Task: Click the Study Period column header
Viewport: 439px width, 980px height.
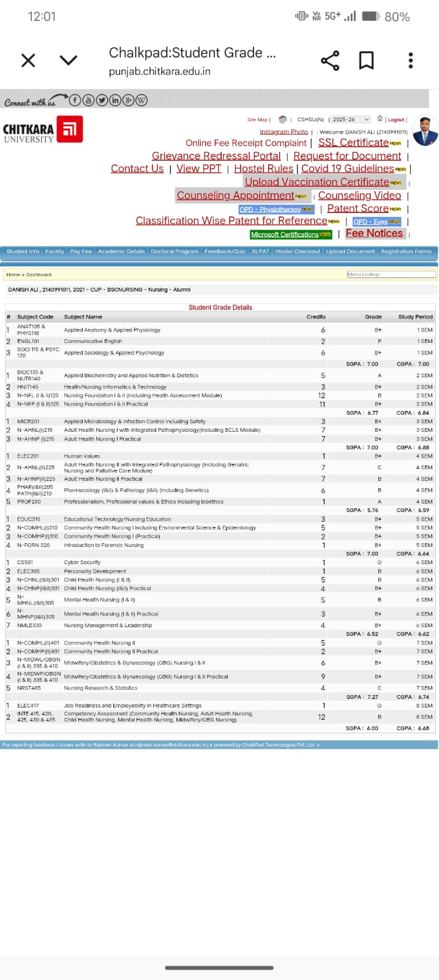Action: tap(415, 317)
